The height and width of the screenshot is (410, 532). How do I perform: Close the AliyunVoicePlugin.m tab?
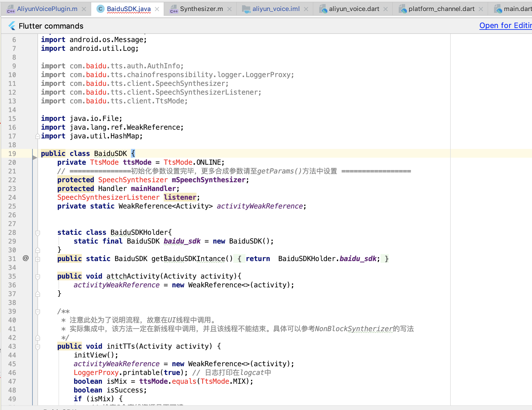84,9
